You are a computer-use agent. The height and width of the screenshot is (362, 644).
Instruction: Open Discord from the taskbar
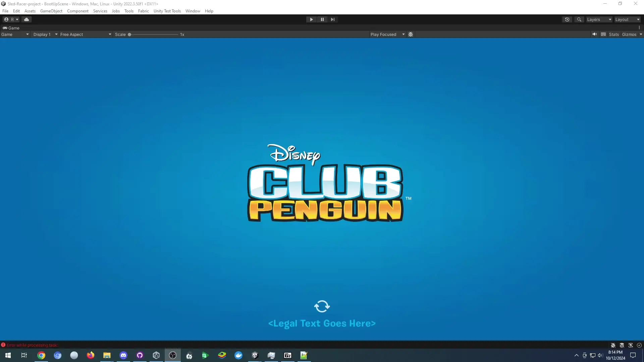(123, 355)
